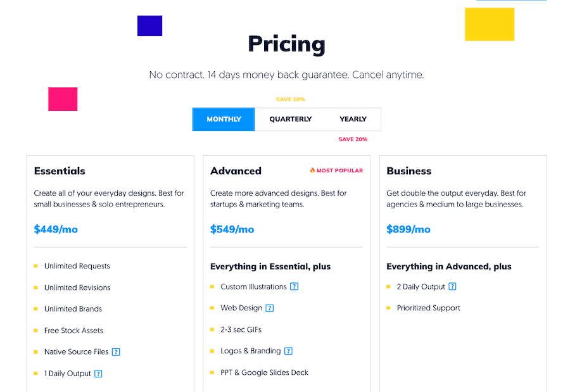Click the dark blue decorative square
Screen dimensions: 570x392
pyautogui.click(x=149, y=26)
